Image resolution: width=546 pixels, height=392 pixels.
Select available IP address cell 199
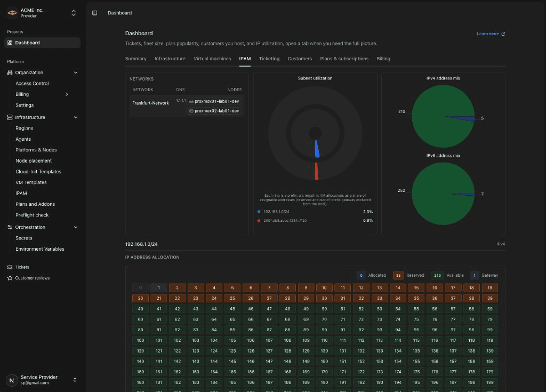point(490,382)
